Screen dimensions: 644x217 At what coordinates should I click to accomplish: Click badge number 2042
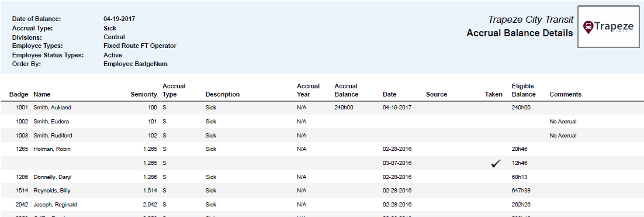(x=22, y=204)
